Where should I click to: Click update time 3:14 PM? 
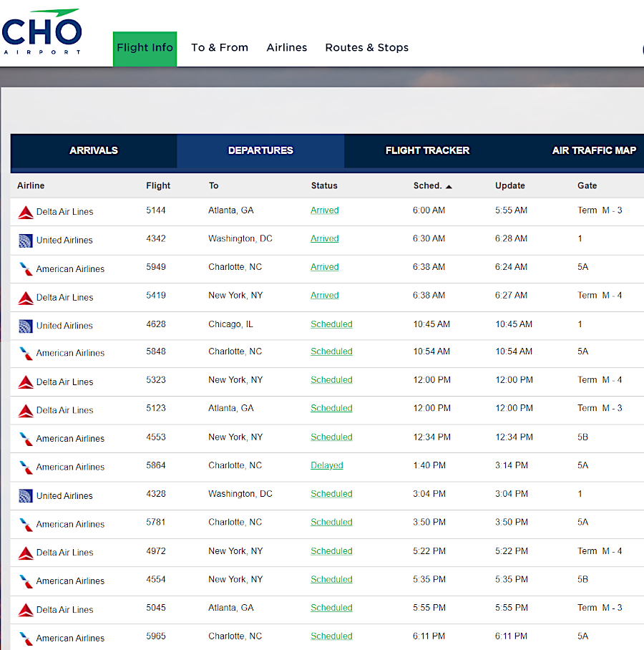point(512,465)
